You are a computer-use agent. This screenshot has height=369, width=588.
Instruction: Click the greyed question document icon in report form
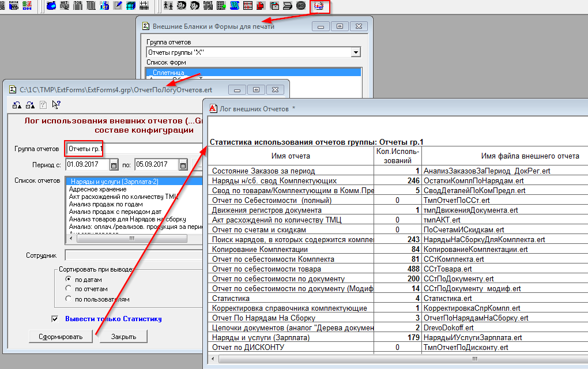tap(43, 105)
